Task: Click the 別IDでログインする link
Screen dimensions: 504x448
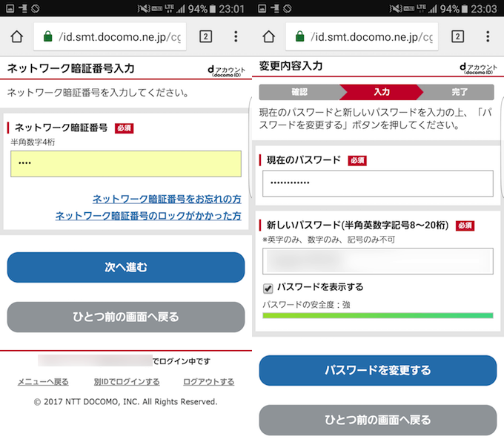Action: tap(127, 382)
